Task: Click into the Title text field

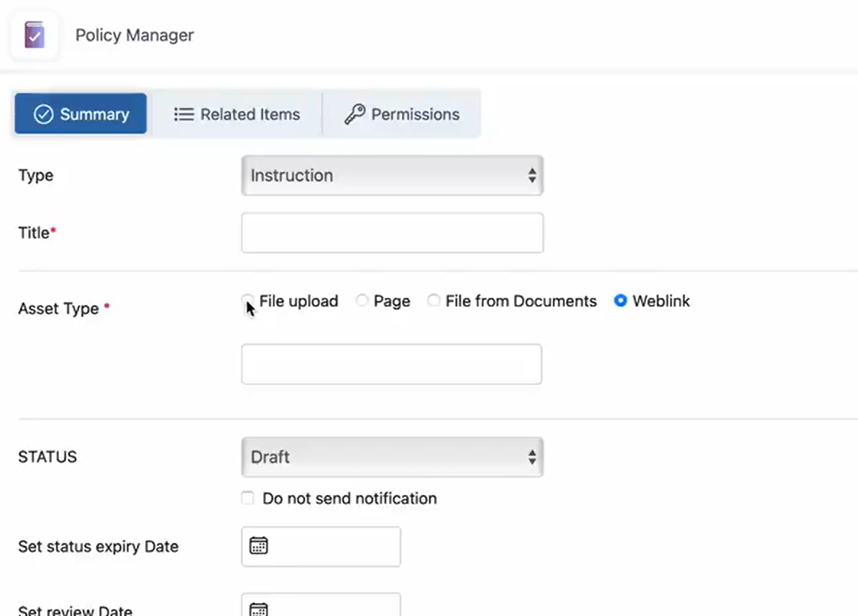Action: 392,233
